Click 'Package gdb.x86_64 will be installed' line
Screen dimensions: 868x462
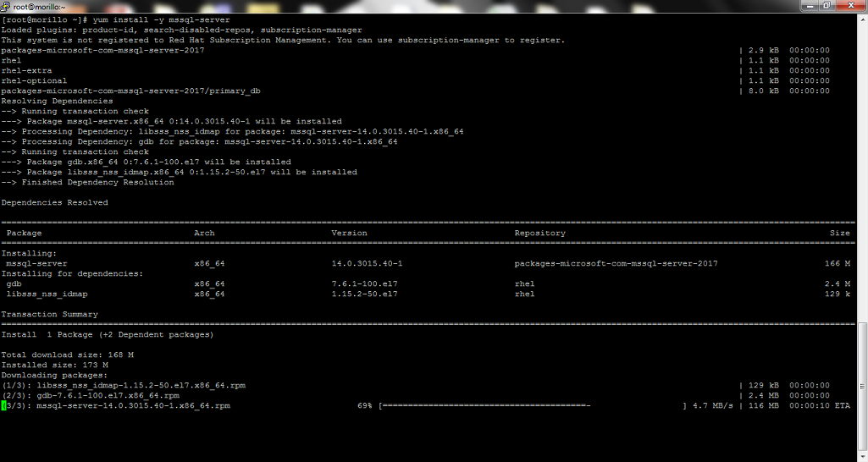(x=147, y=162)
